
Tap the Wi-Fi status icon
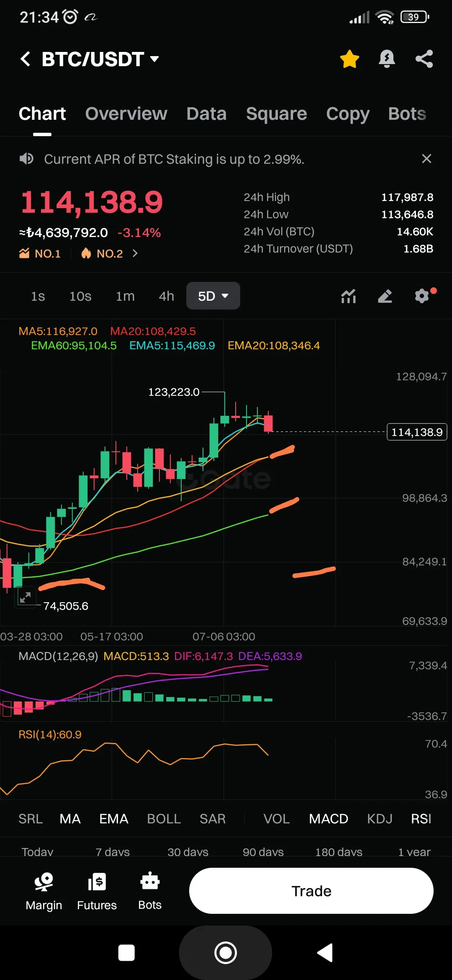385,17
